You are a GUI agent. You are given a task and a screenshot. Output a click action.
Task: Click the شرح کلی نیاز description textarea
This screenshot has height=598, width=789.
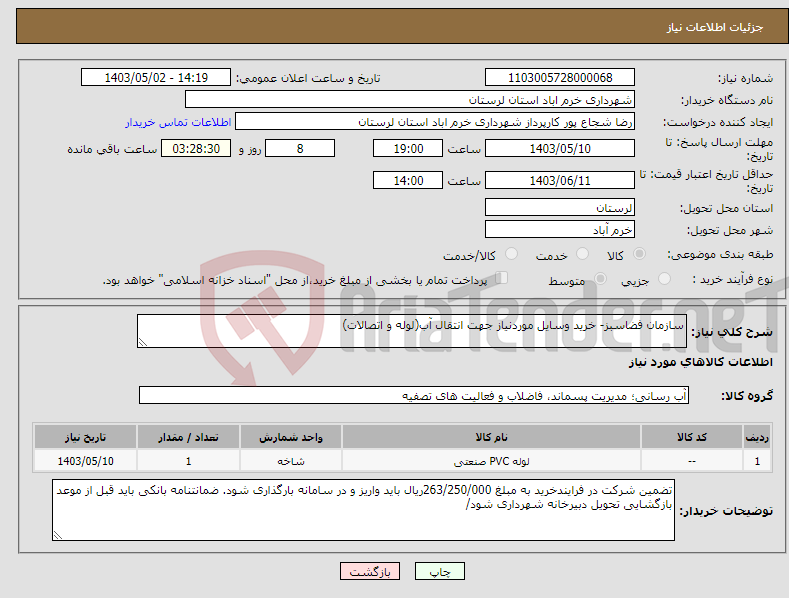click(412, 331)
